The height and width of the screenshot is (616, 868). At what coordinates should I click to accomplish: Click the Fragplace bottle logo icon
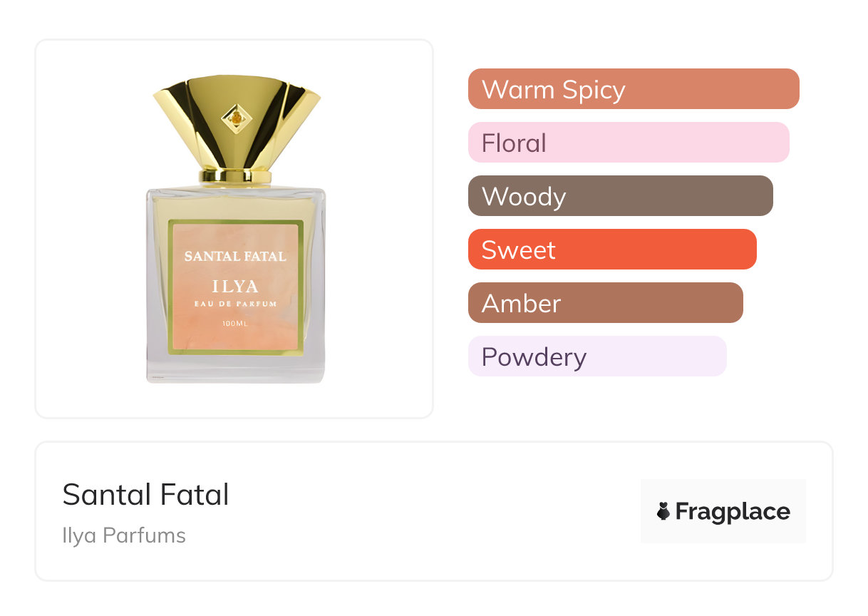click(x=663, y=511)
